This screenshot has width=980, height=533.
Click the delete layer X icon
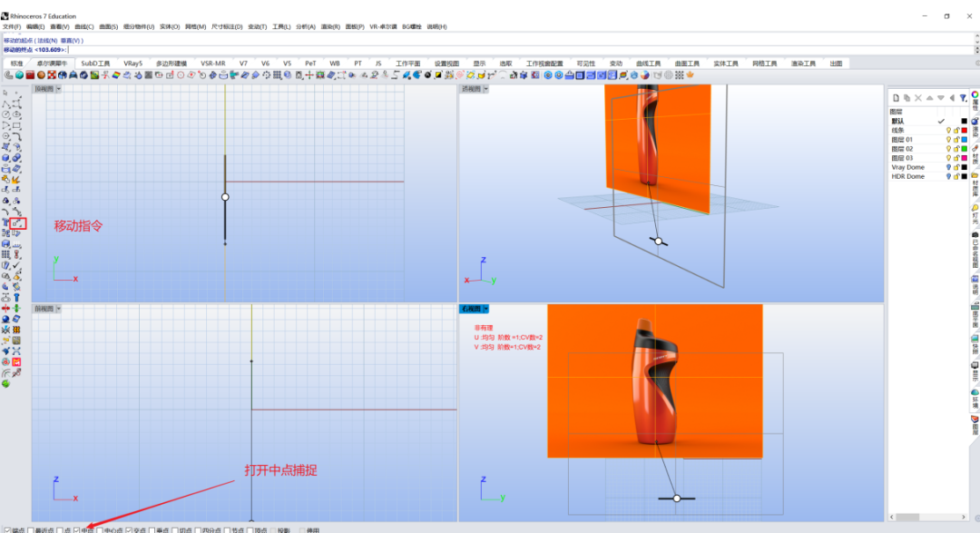(x=918, y=97)
